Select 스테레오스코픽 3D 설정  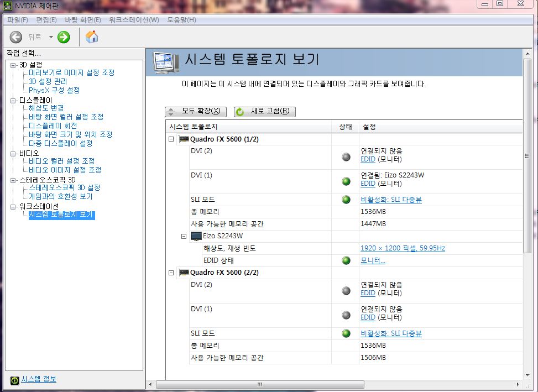pyautogui.click(x=65, y=188)
